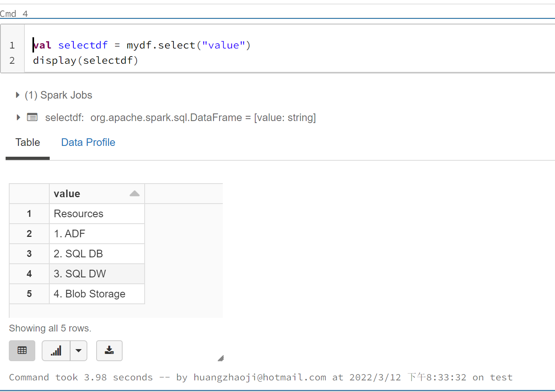Switch to the Data Profile tab
The width and height of the screenshot is (555, 392).
click(88, 142)
